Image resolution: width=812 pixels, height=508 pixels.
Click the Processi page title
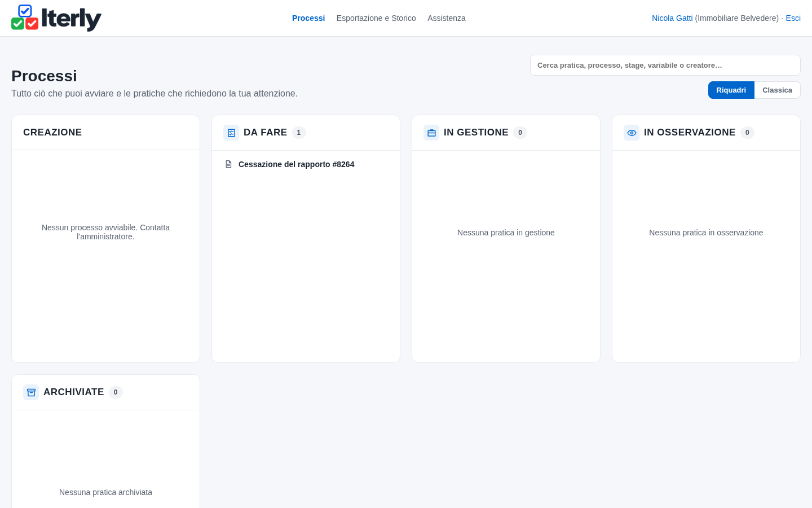44,76
